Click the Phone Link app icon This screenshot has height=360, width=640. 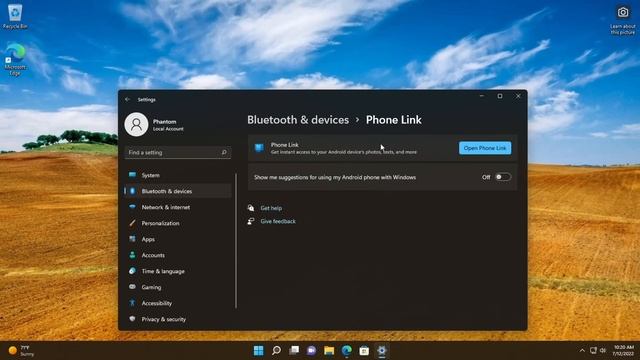[x=259, y=148]
